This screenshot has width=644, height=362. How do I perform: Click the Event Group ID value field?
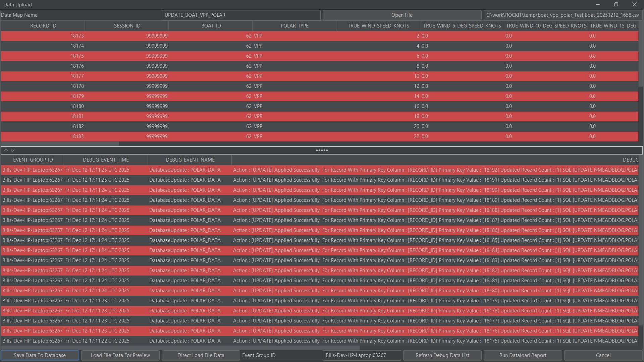[x=362, y=355]
